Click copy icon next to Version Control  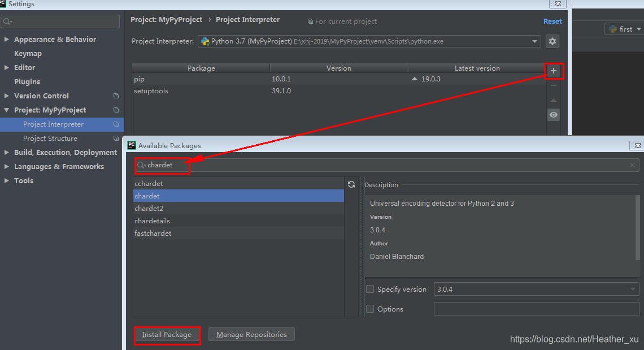pyautogui.click(x=116, y=96)
